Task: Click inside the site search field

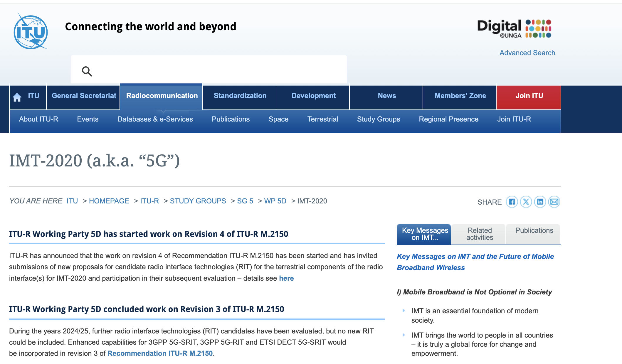Action: (209, 70)
